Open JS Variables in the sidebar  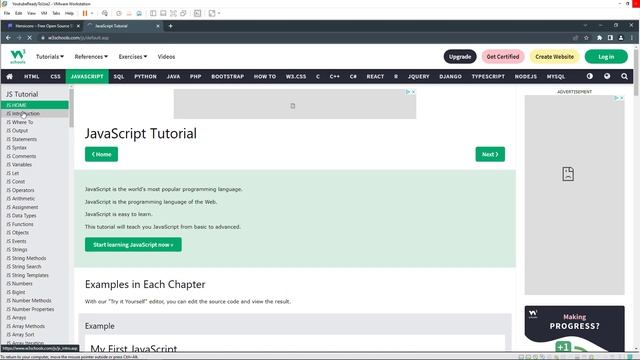(x=34, y=164)
